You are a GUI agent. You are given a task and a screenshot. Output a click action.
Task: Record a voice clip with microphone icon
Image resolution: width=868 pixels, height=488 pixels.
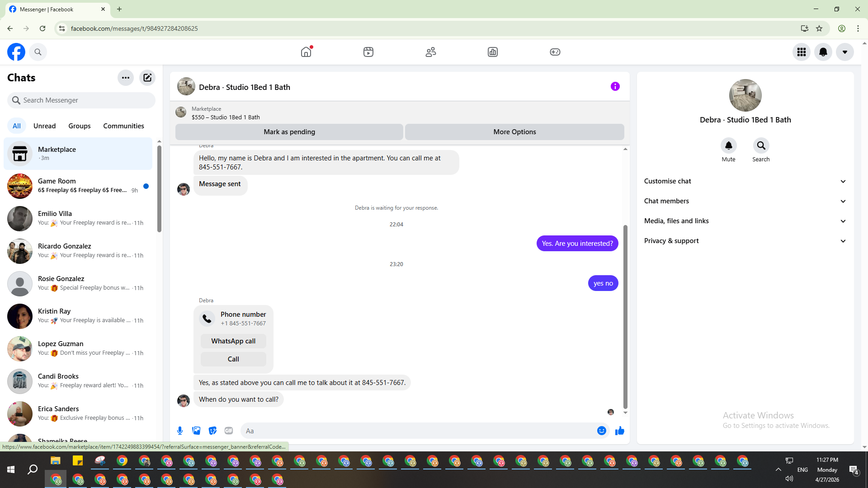[180, 431]
